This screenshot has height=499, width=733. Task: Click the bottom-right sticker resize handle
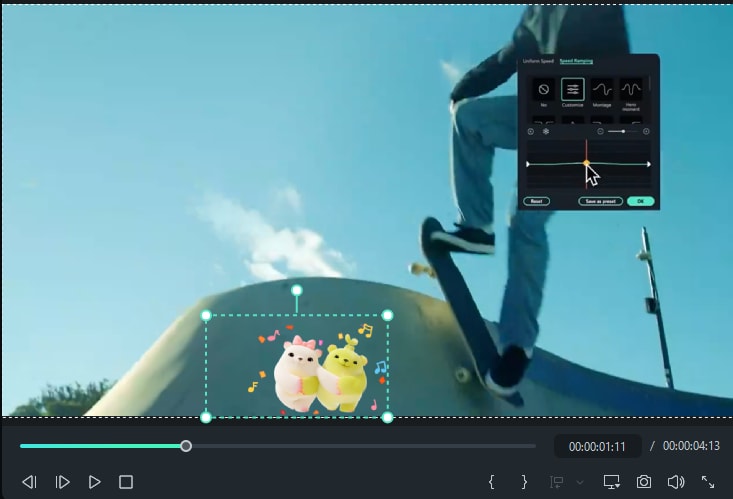pyautogui.click(x=387, y=417)
